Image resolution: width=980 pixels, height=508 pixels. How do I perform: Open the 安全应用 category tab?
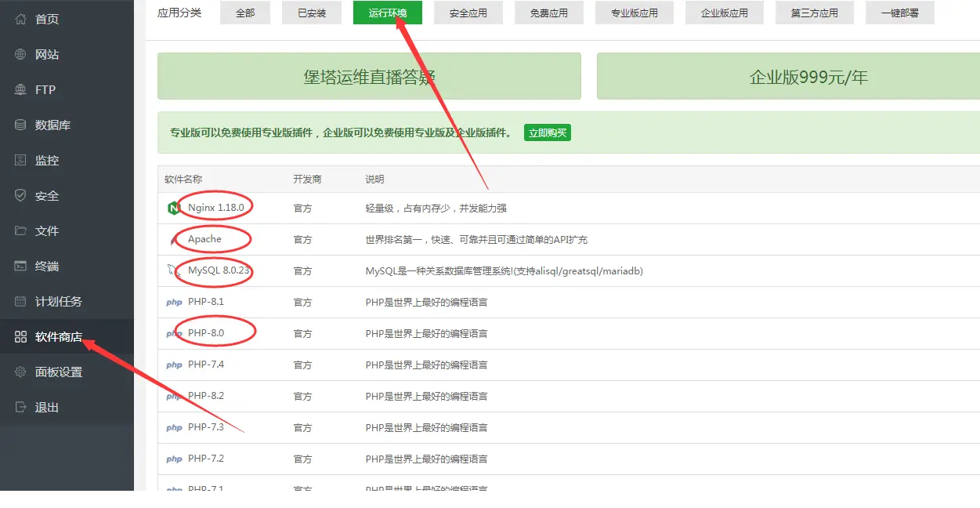tap(468, 13)
